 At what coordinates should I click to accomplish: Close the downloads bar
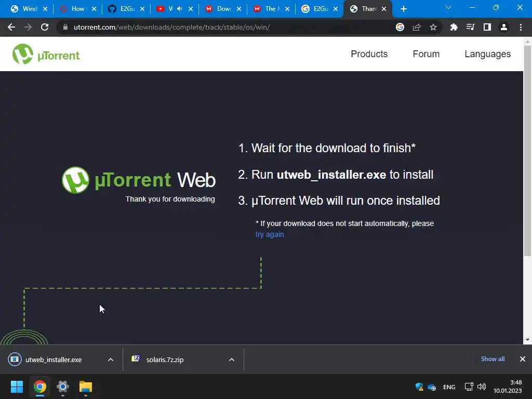pyautogui.click(x=523, y=359)
